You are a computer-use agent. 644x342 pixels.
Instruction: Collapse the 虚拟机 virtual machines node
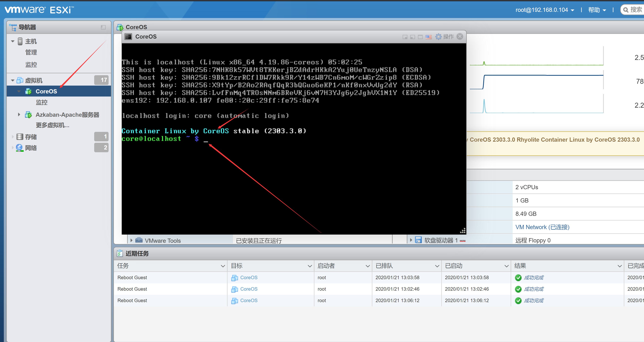pyautogui.click(x=13, y=80)
